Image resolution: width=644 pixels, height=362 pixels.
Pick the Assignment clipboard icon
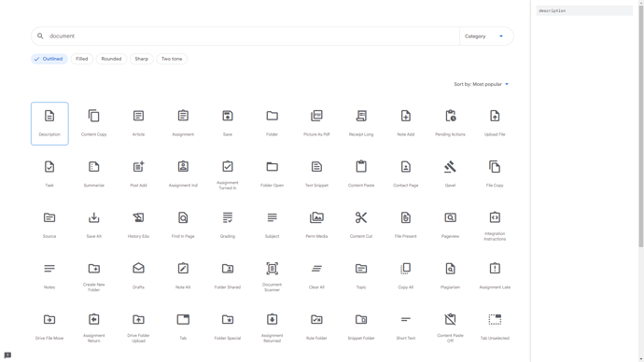(x=183, y=116)
